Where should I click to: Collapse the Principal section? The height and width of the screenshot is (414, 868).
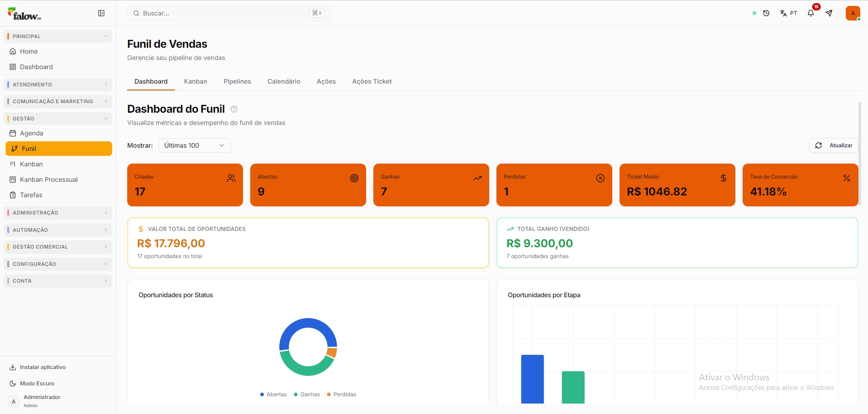58,36
